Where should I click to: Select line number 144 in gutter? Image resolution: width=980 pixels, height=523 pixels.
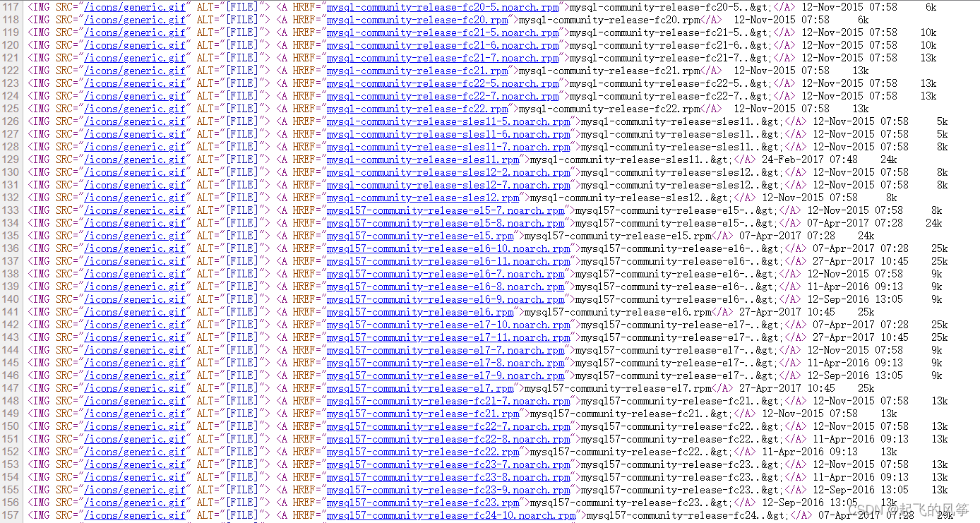point(11,350)
